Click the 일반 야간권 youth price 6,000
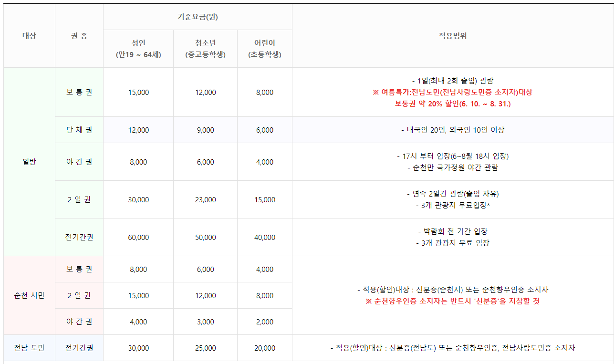This screenshot has height=364, width=614. (205, 162)
